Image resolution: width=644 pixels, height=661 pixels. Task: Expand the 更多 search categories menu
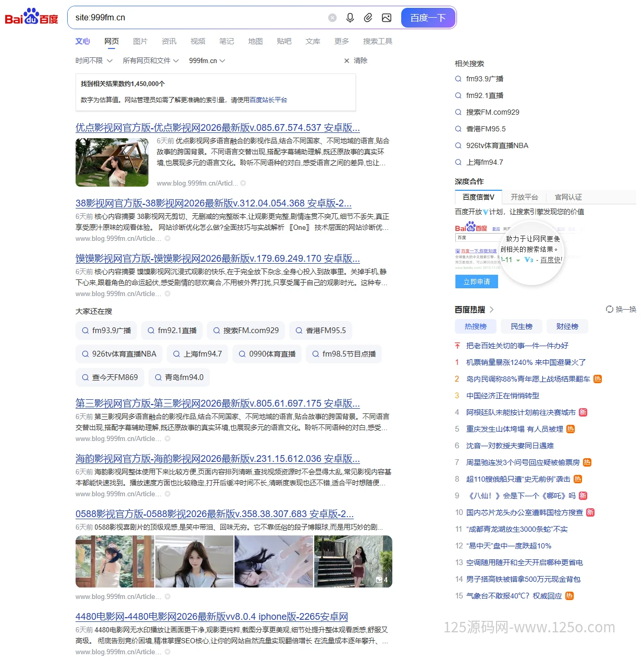[x=341, y=41]
